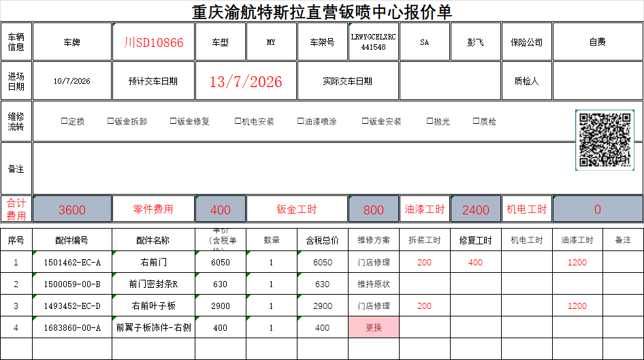Select the 油漆工时 total cell 2400
Viewport: 644px width, 360px height.
click(x=476, y=210)
